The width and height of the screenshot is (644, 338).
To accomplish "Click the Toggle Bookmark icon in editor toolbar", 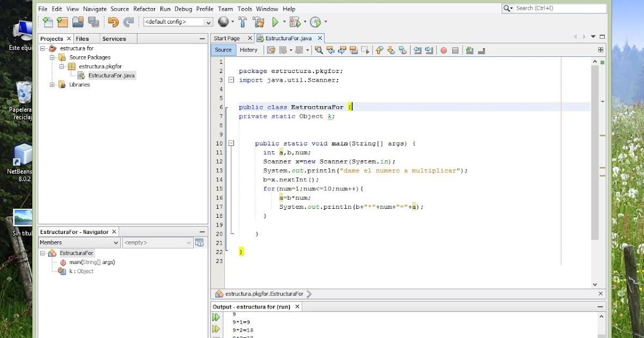I will (403, 50).
